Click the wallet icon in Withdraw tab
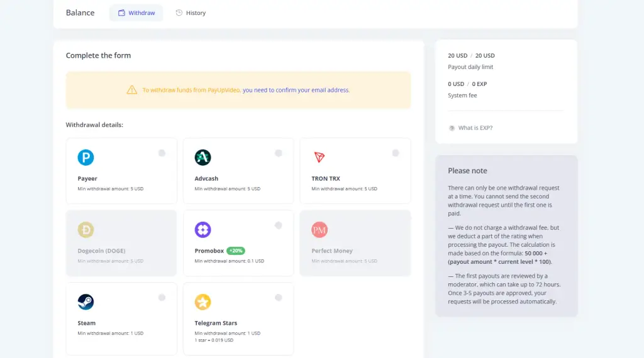 point(121,13)
